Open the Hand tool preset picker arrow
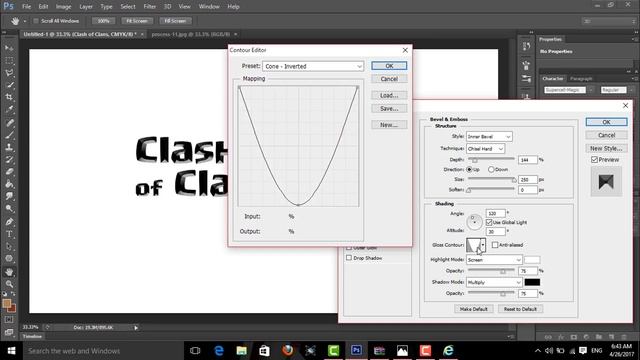 [x=24, y=21]
